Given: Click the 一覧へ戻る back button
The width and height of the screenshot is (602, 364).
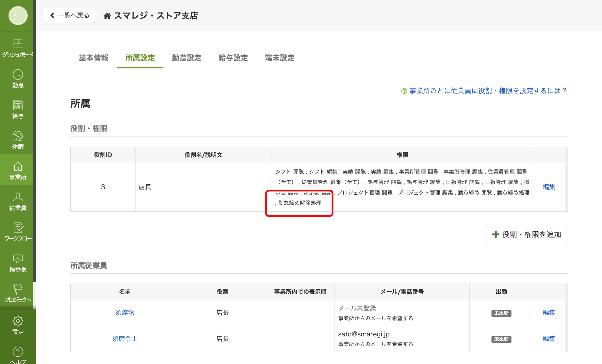Looking at the screenshot, I should [70, 15].
